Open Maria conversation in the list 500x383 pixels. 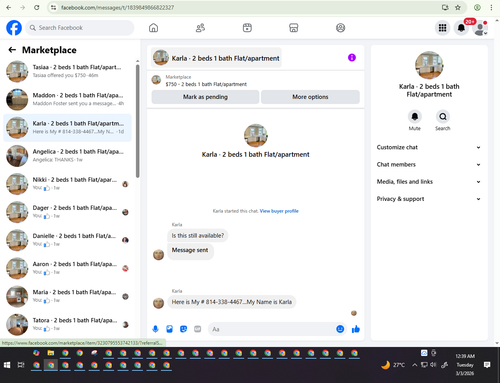(67, 296)
